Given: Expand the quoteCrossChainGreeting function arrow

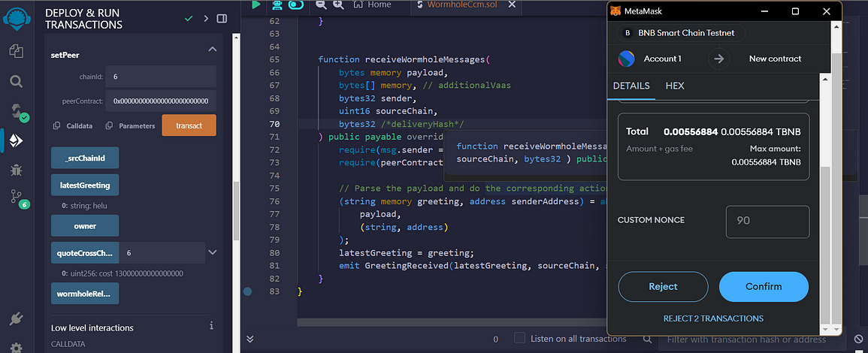Looking at the screenshot, I should pos(213,252).
